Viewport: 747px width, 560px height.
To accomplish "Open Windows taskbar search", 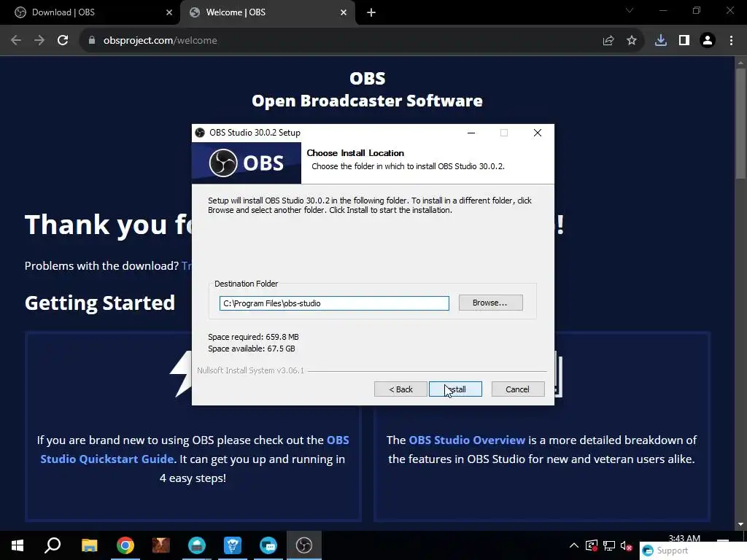I will point(53,545).
